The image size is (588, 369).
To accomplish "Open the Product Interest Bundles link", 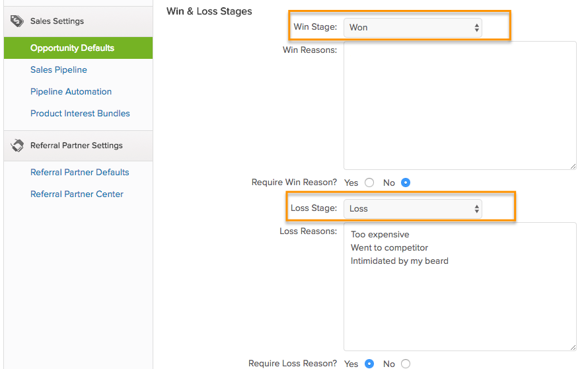I will click(80, 113).
